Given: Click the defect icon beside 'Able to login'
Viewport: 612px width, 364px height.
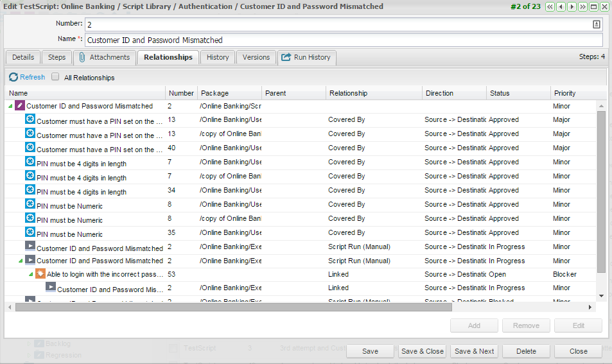Looking at the screenshot, I should 40,274.
